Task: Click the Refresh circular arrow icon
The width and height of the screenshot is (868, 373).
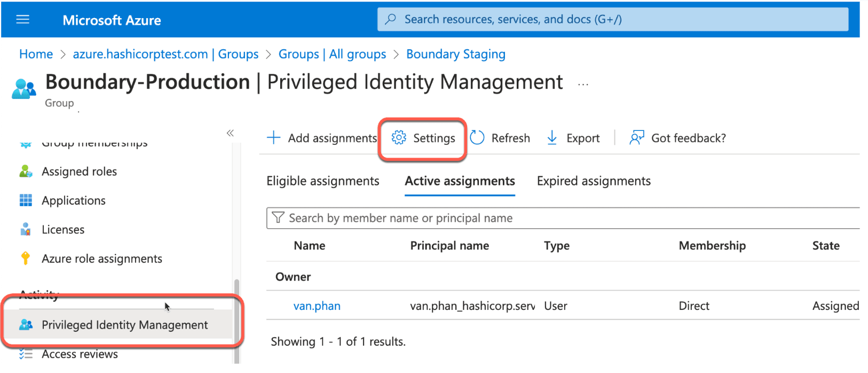Action: click(477, 138)
